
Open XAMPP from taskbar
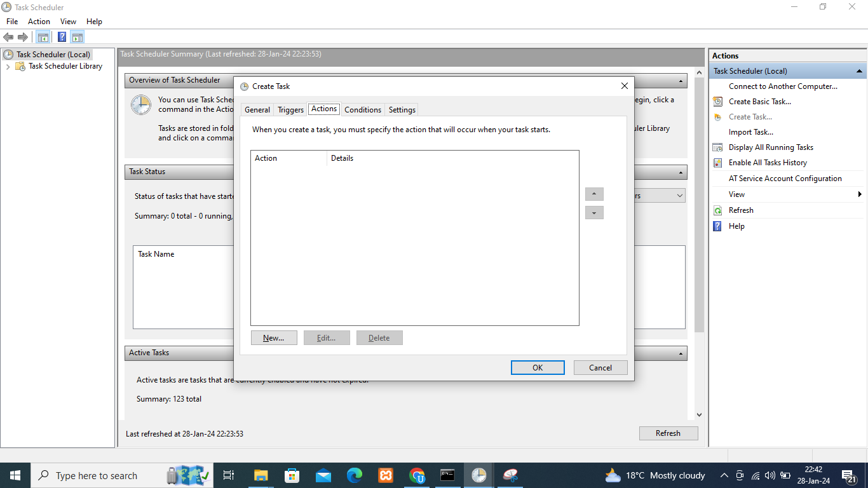tap(385, 475)
